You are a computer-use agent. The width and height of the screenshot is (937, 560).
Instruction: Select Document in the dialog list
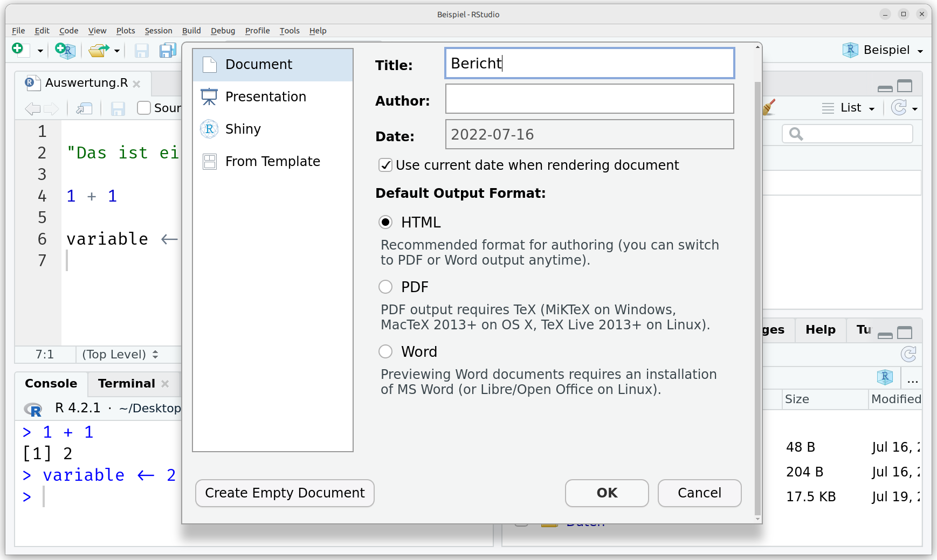point(273,65)
